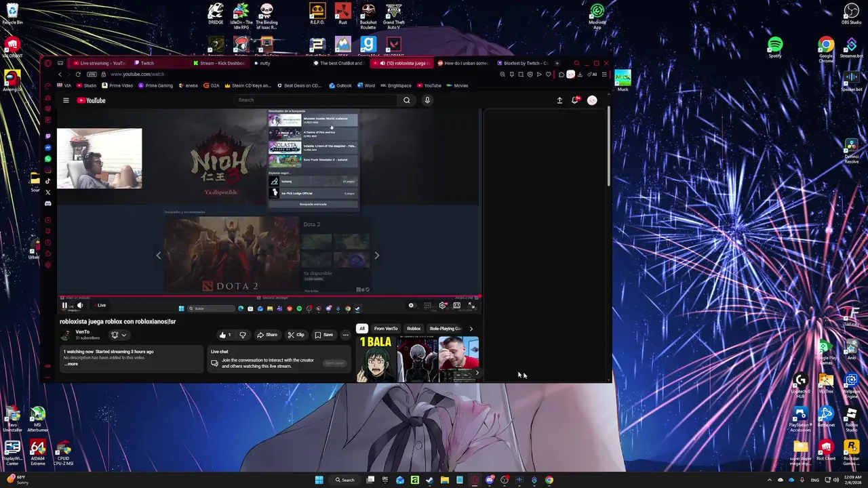Show hidden system tray icons chevron
Viewport: 868px width, 488px height.
770,480
